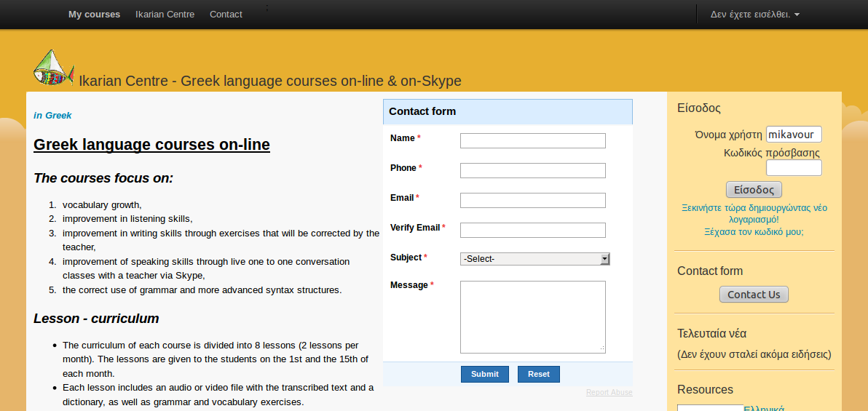Click into the Phone text field

pyautogui.click(x=532, y=171)
